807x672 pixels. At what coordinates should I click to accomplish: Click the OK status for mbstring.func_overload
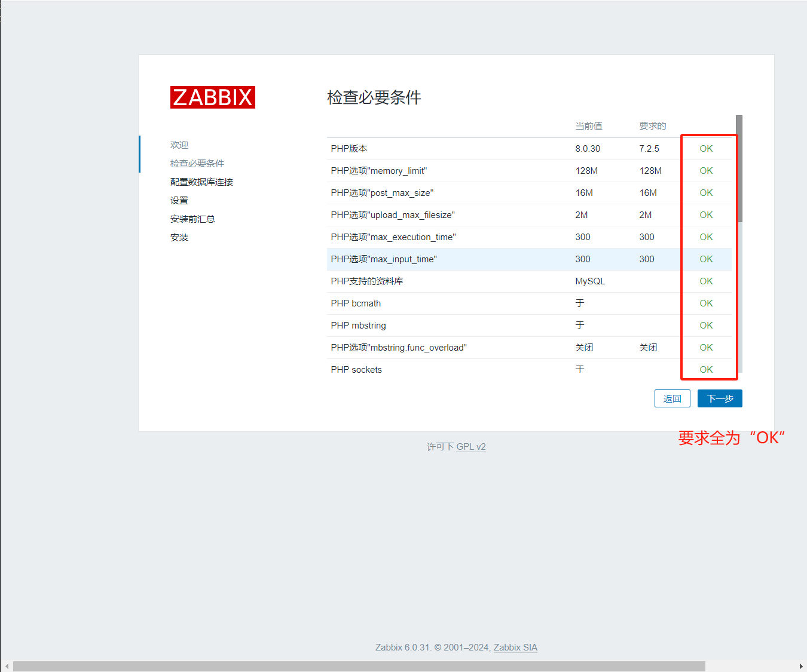[x=706, y=348]
